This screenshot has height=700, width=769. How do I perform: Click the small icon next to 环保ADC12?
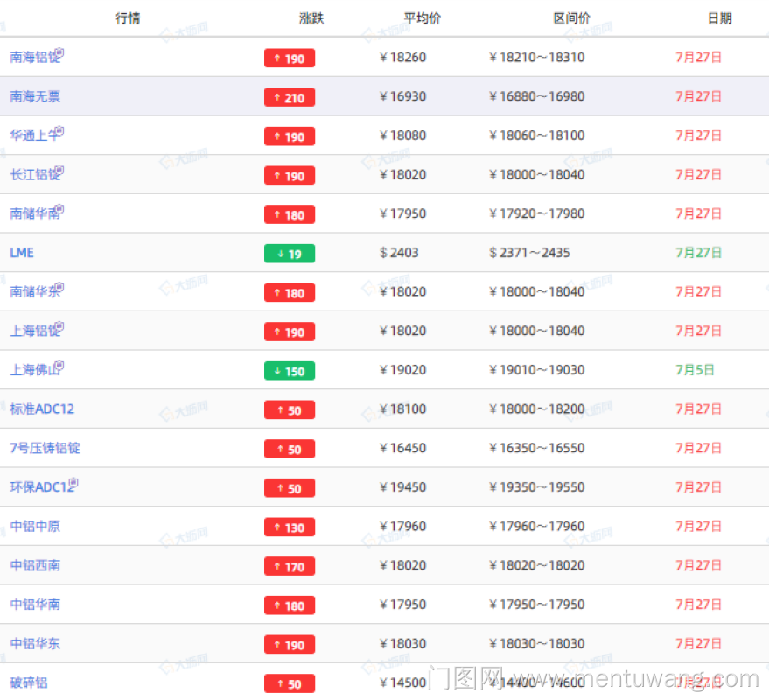coord(74,484)
